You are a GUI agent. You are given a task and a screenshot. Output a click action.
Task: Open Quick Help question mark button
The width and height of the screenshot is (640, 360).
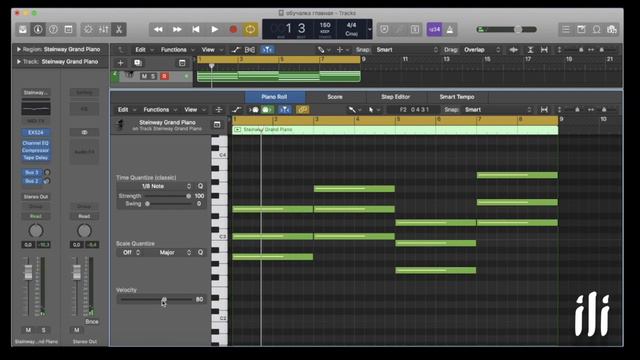tap(53, 29)
